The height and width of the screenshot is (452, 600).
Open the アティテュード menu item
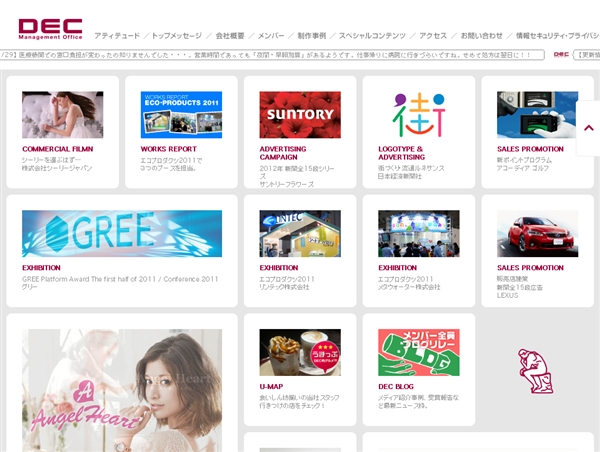point(117,36)
